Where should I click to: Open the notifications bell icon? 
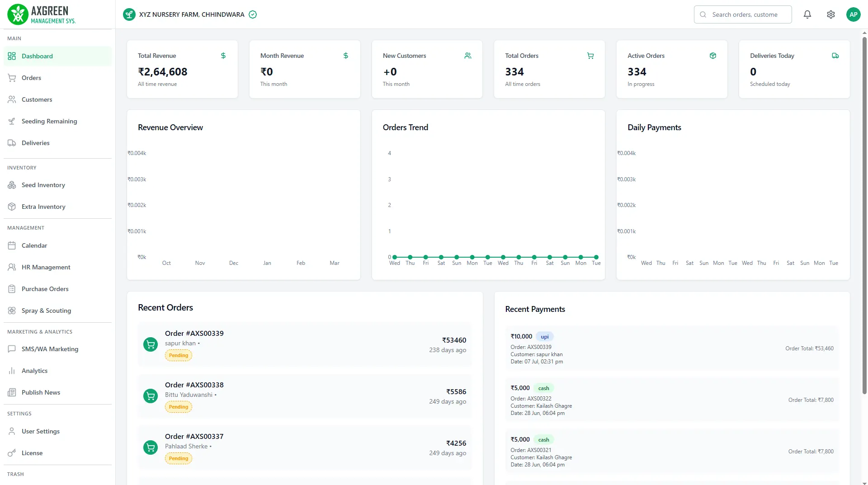pos(807,14)
